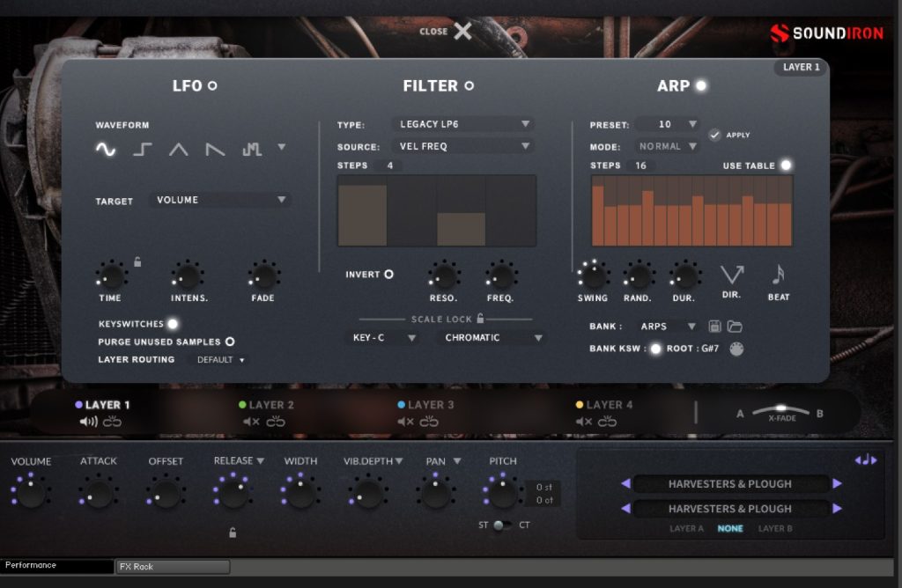The width and height of the screenshot is (902, 588).
Task: Select the Layer 4 tab
Action: tap(610, 405)
